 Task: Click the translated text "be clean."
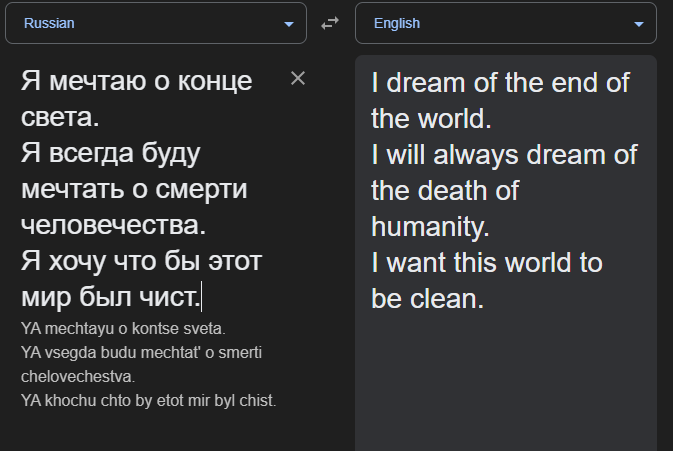point(428,298)
